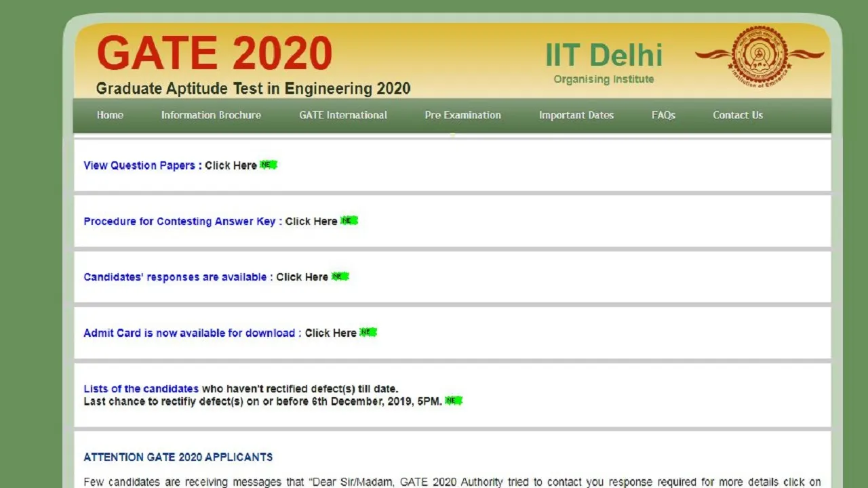868x488 pixels.
Task: Click the IIT Delhi Organising Institute text
Action: point(604,62)
